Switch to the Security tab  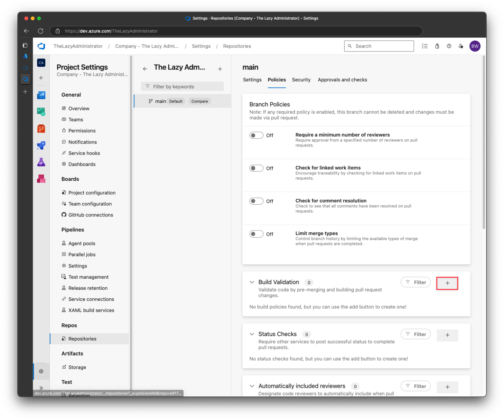pyautogui.click(x=301, y=80)
